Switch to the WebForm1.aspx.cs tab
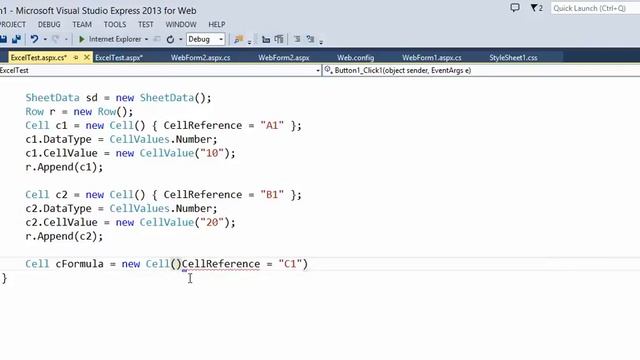Image resolution: width=640 pixels, height=360 pixels. point(431,58)
